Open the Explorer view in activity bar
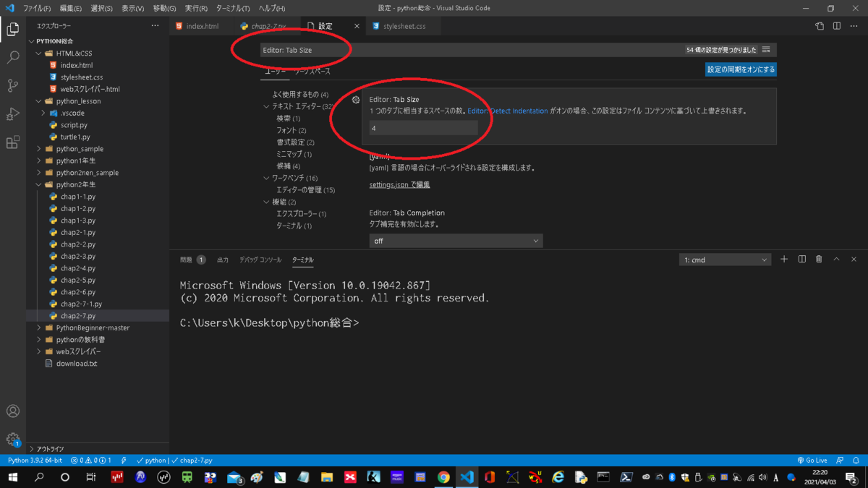The height and width of the screenshot is (488, 868). pyautogui.click(x=12, y=30)
